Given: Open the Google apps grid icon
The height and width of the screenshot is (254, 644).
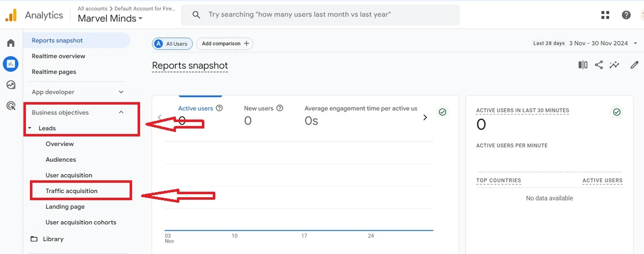Looking at the screenshot, I should coord(605,15).
